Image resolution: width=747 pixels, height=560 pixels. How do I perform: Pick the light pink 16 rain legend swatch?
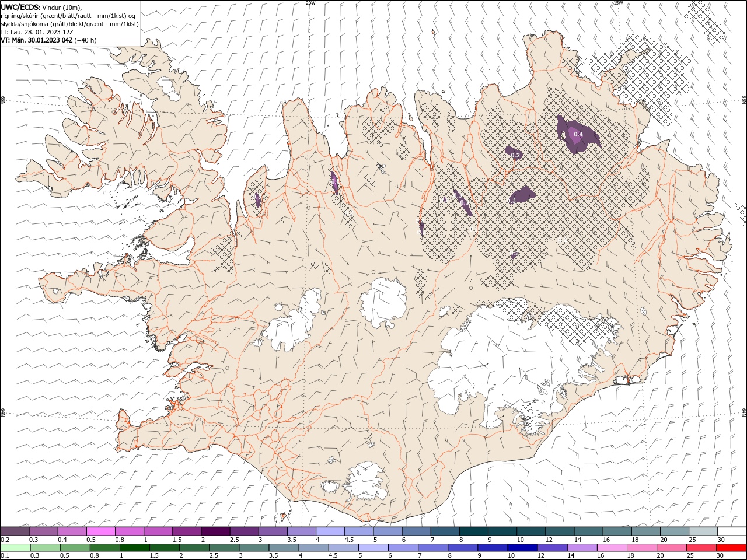(612, 548)
